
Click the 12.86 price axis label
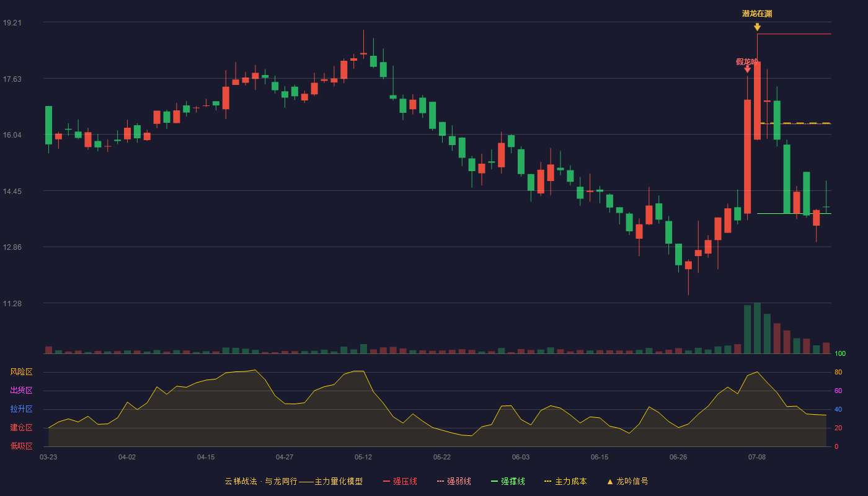coord(12,247)
